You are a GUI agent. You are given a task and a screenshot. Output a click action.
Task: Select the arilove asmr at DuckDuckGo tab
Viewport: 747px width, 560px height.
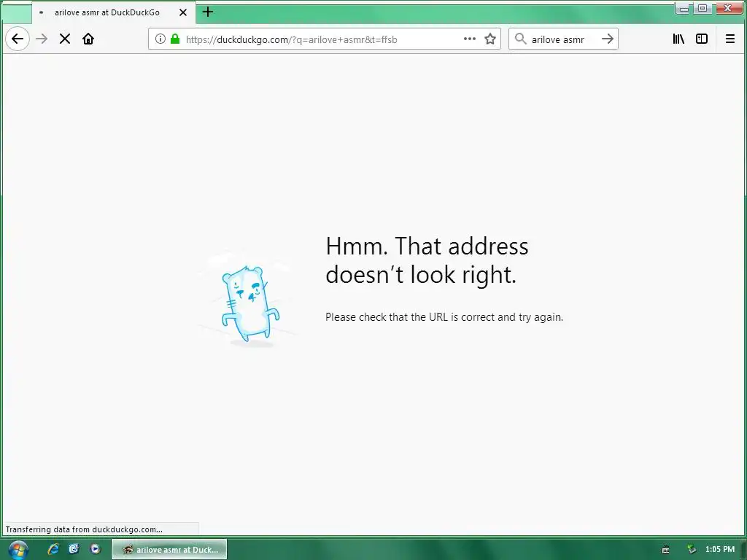(113, 12)
